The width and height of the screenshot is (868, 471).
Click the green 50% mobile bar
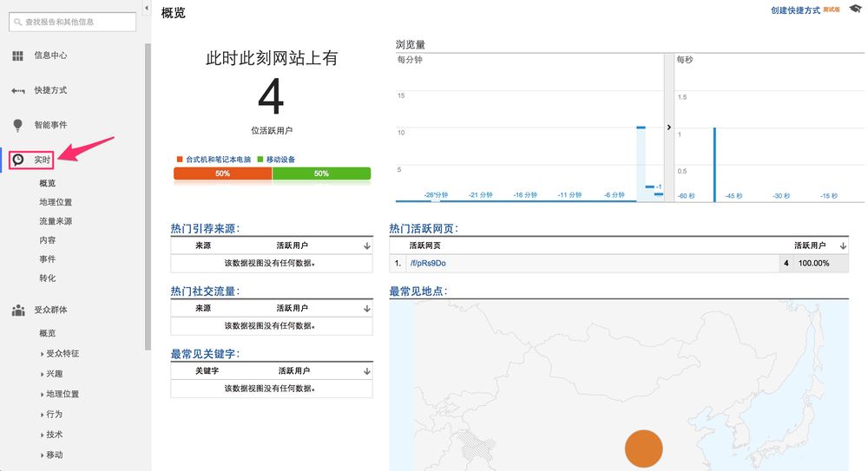[x=321, y=173]
